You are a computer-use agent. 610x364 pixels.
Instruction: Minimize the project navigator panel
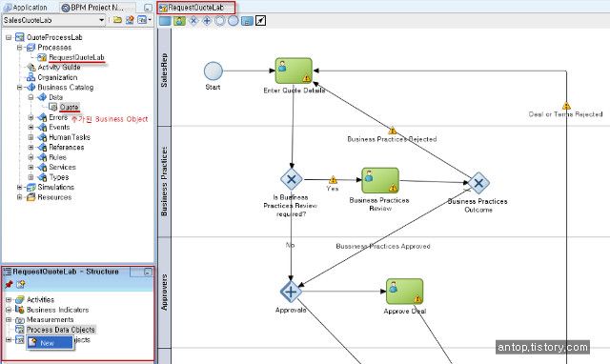pyautogui.click(x=148, y=8)
